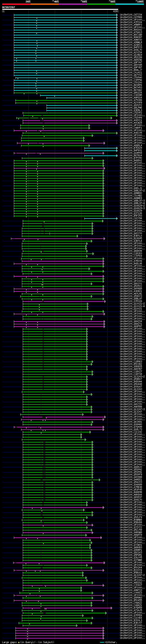Click the UniRef100_B6SRP6 name
Image resolution: width=146 pixels, height=644 pixels.
tap(131, 85)
